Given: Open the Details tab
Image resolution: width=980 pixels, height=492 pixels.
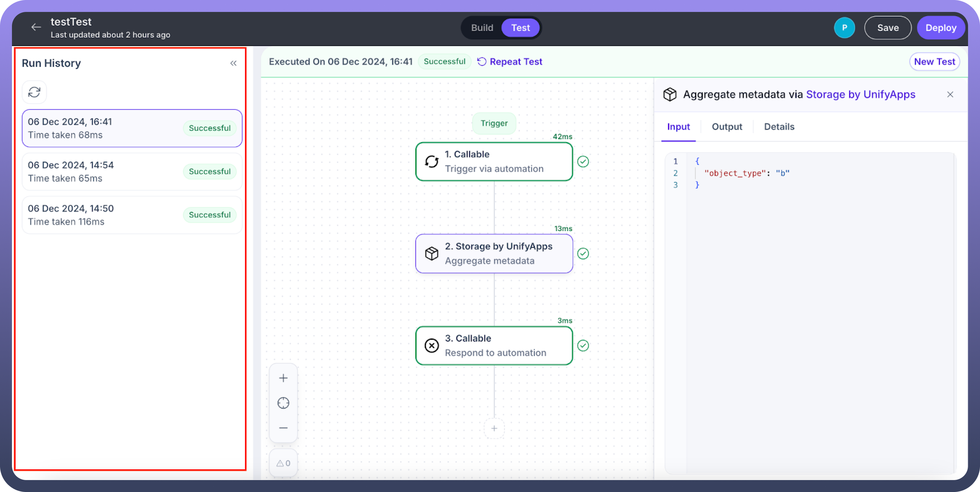Looking at the screenshot, I should [779, 127].
